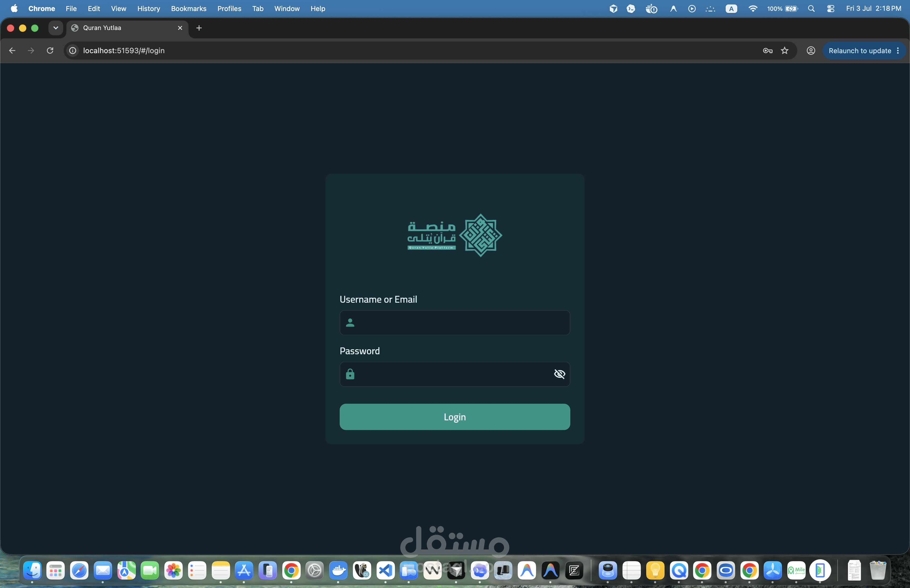
Task: Launch FaceTime from the dock
Action: (150, 570)
